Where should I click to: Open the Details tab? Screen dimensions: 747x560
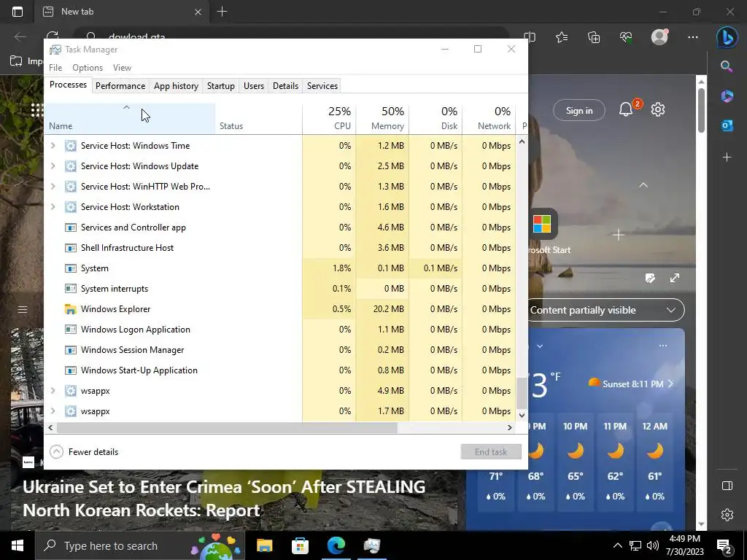click(285, 86)
